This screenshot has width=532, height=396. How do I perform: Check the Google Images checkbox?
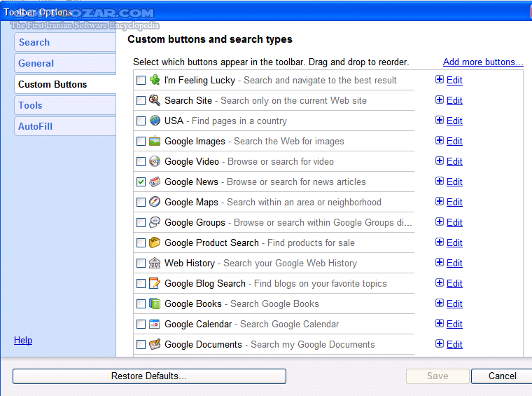[x=141, y=142]
